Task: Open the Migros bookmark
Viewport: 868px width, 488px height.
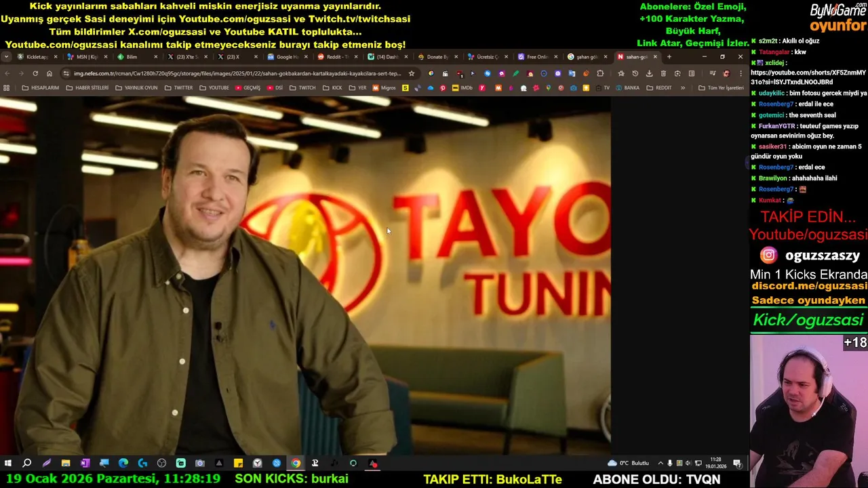Action: pos(384,87)
